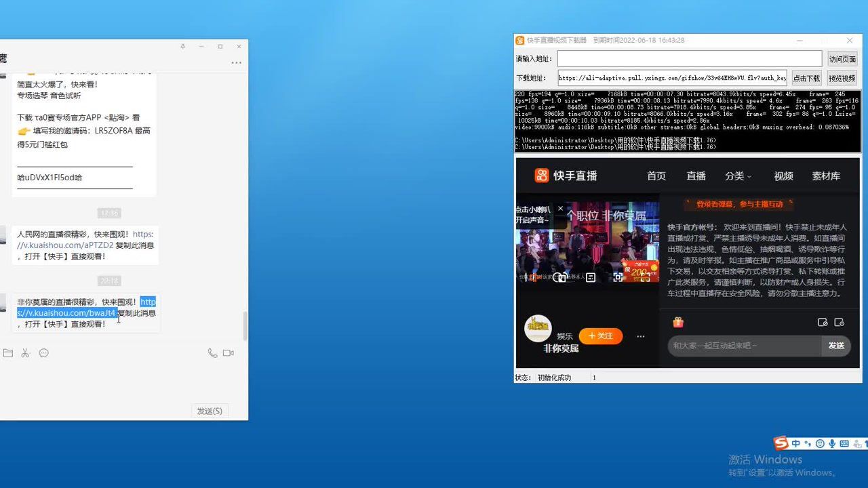This screenshot has height=488, width=868.
Task: Click the Sogou S logo on IME bar
Action: 781,443
